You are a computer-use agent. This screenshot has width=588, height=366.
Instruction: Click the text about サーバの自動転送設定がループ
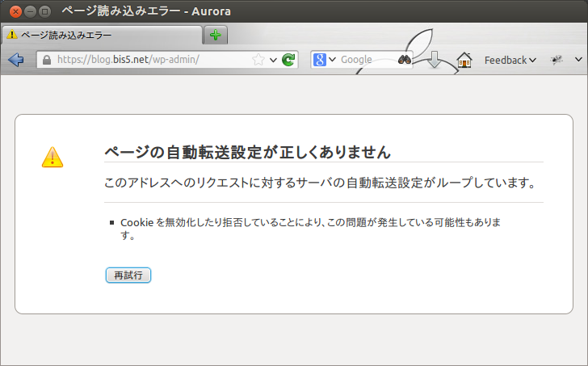point(320,183)
